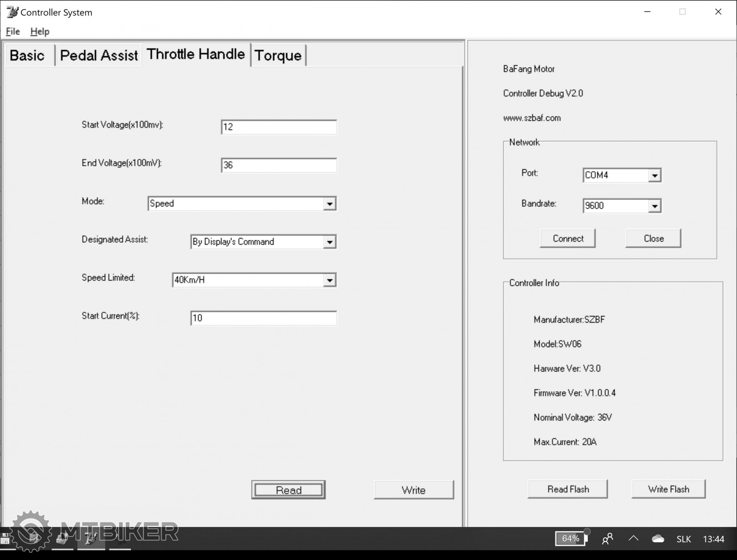
Task: Click the battery 64% tray indicator
Action: pyautogui.click(x=571, y=539)
